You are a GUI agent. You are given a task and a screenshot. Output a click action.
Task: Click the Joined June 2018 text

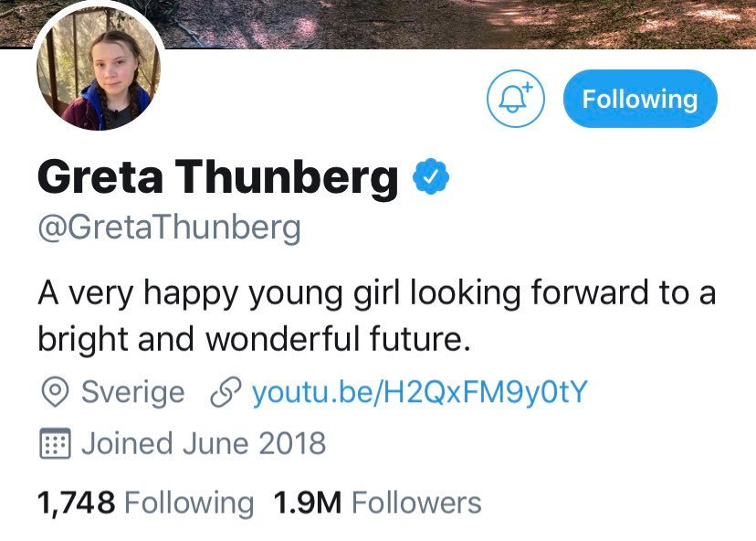[x=203, y=444]
